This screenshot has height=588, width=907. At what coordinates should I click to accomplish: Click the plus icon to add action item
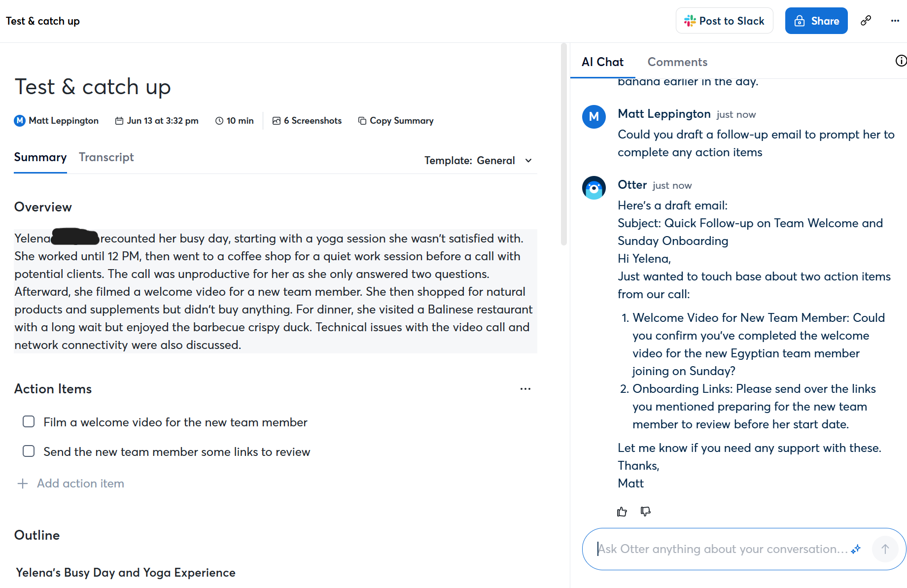[x=23, y=484]
